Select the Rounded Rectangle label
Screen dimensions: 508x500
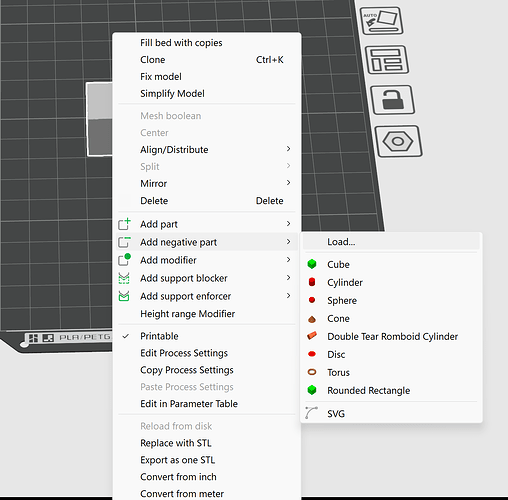point(369,390)
